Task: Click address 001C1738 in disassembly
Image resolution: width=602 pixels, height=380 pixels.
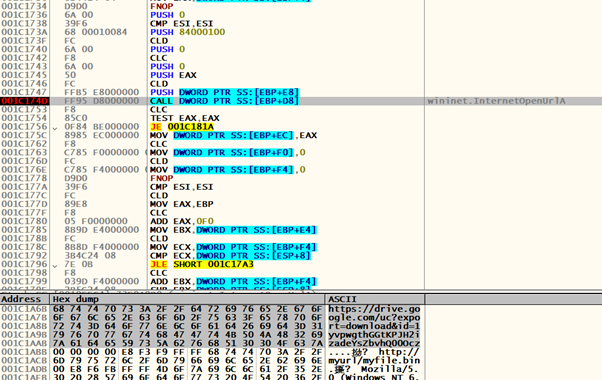Action: coord(24,23)
